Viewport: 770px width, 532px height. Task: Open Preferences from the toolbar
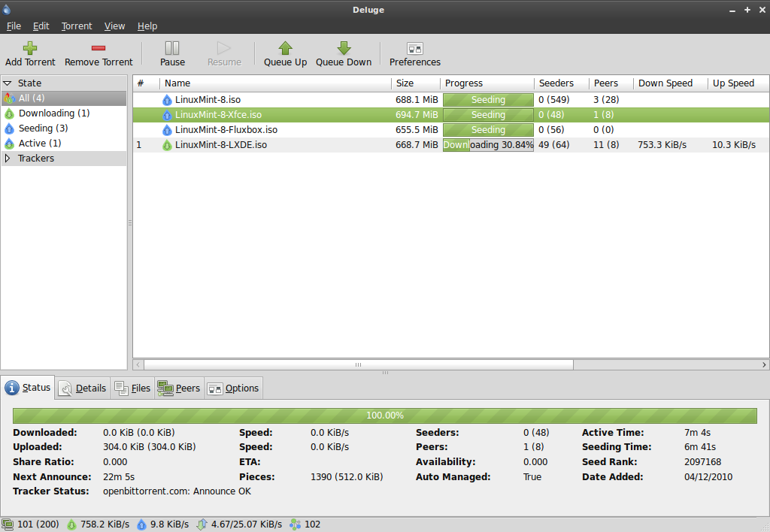[415, 54]
